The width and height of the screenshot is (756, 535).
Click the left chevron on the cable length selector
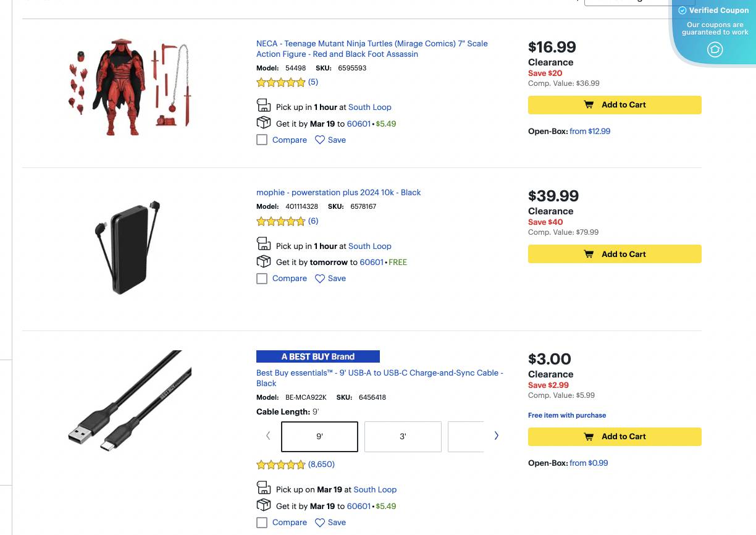tap(267, 436)
